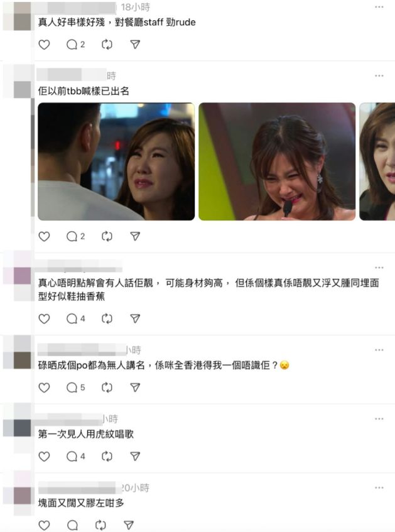
Task: Open more options for the 'staff 勁rude' comment
Action: click(x=379, y=7)
